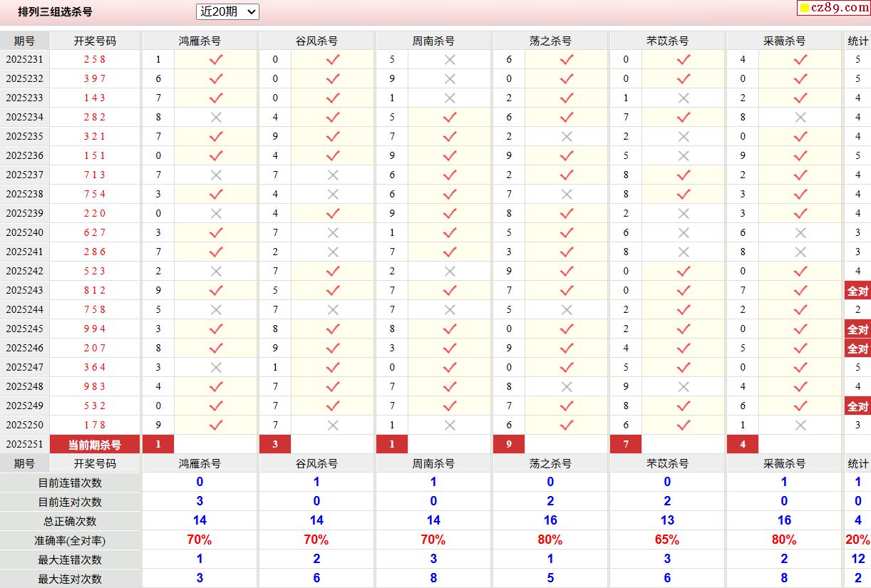Click period number 2025250
Viewport: 871px width, 588px height.
click(24, 425)
